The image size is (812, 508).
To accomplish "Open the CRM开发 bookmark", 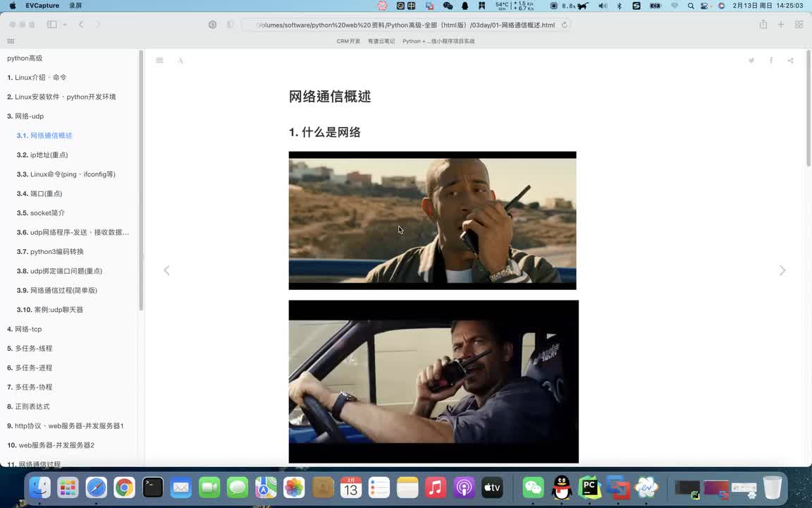I will (348, 41).
